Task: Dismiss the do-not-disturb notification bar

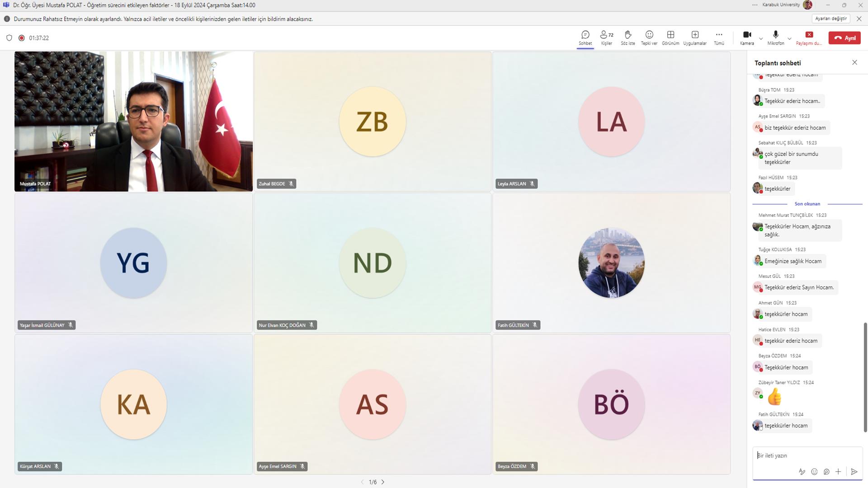Action: pyautogui.click(x=859, y=19)
